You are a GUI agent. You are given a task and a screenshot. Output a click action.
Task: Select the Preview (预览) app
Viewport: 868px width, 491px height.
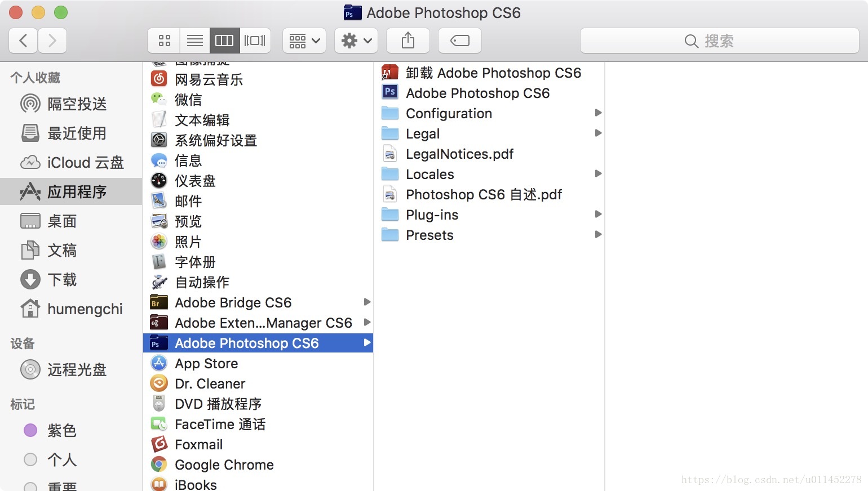click(x=258, y=221)
